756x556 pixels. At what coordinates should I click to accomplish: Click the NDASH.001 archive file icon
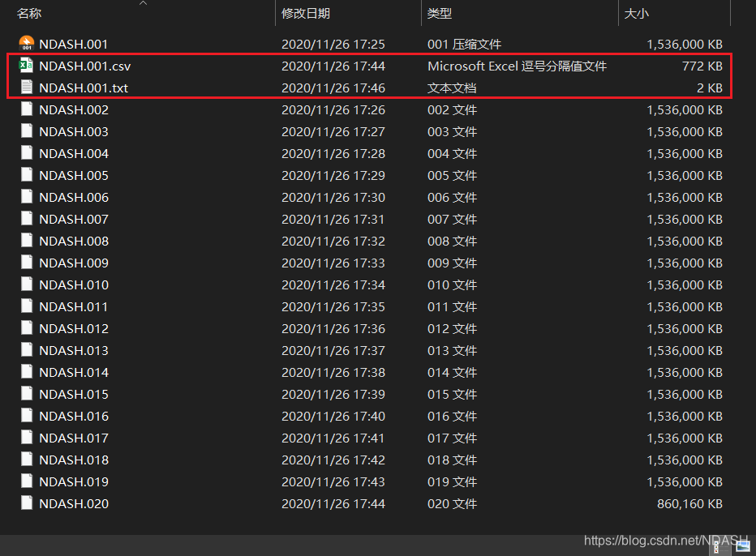(27, 44)
